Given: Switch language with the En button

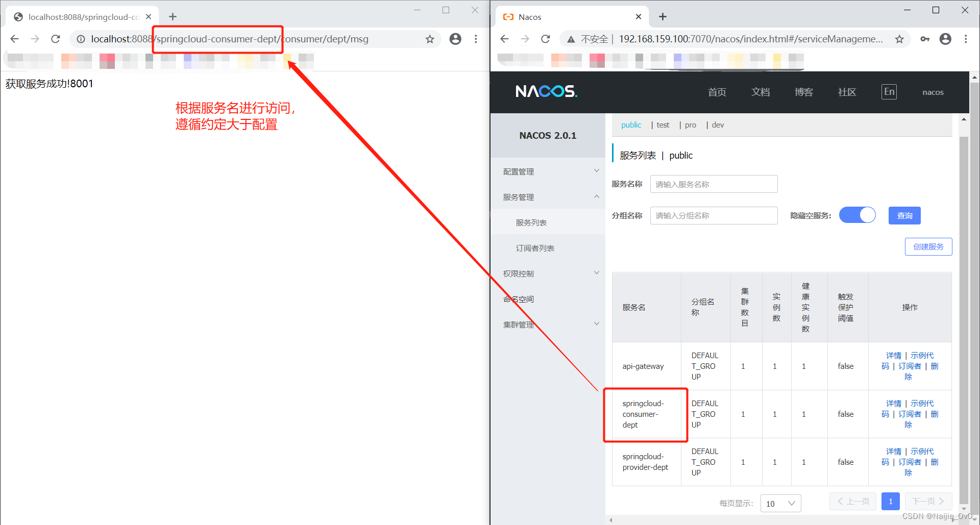Looking at the screenshot, I should [889, 92].
